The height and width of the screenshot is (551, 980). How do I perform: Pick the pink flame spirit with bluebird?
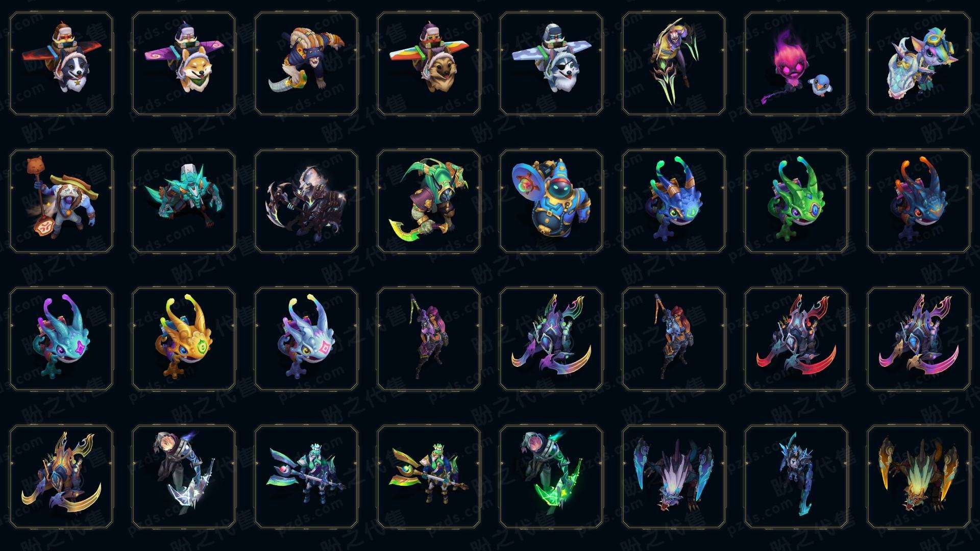click(x=796, y=64)
